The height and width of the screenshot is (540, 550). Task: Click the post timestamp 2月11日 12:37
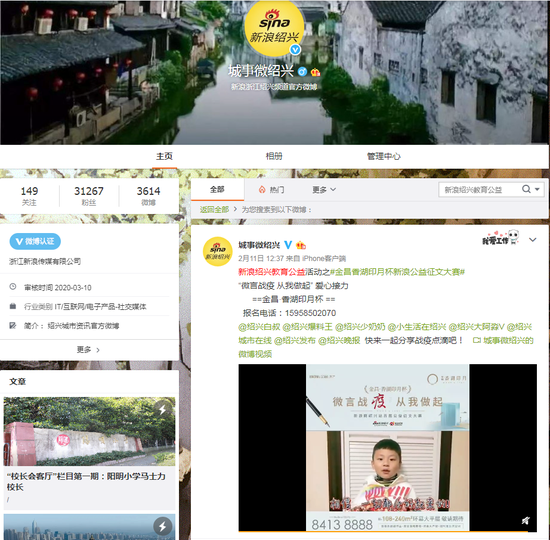pos(261,259)
